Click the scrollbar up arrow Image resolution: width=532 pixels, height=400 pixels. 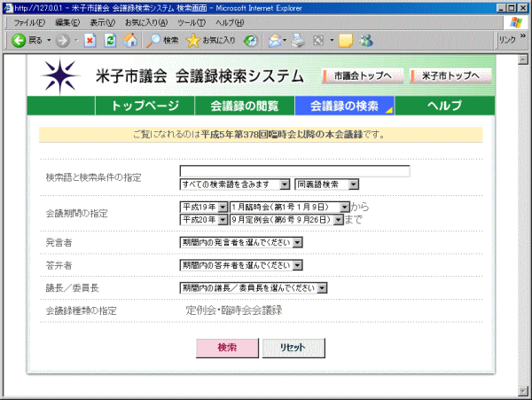pyautogui.click(x=523, y=59)
